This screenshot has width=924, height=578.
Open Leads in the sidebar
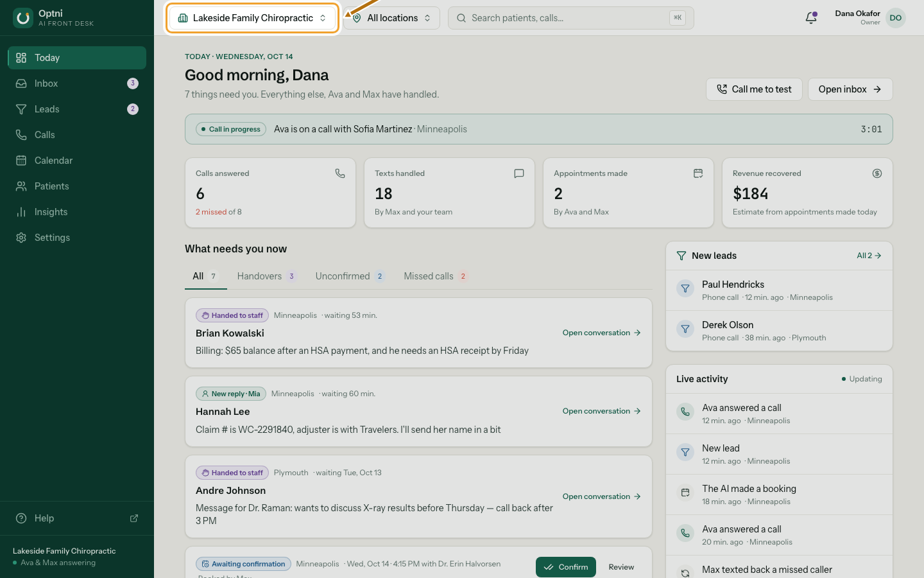coord(77,109)
